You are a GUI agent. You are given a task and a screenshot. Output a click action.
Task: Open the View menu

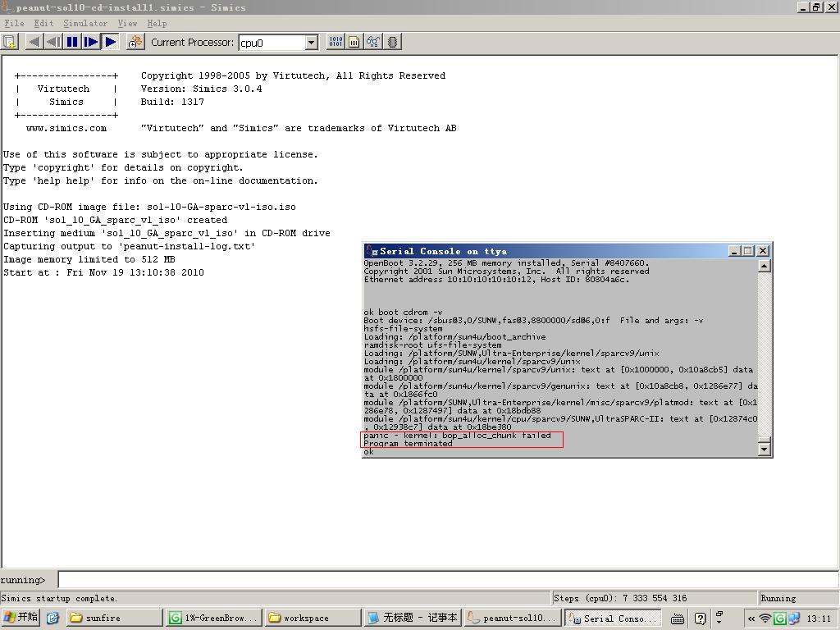[x=127, y=23]
